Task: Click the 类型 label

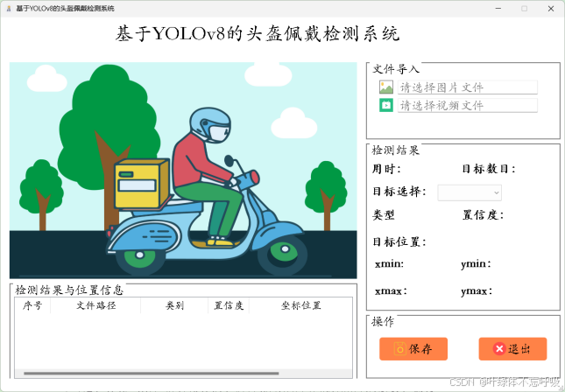Action: (384, 215)
